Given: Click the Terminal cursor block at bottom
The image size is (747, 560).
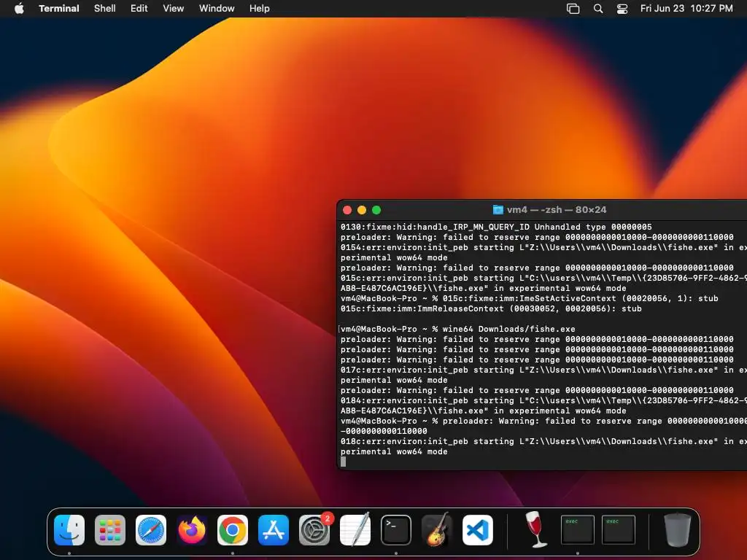Looking at the screenshot, I should coord(344,462).
